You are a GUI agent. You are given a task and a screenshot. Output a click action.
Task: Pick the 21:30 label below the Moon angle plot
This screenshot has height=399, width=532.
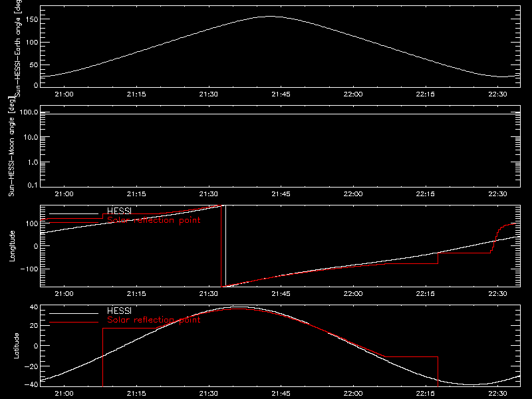pos(209,194)
